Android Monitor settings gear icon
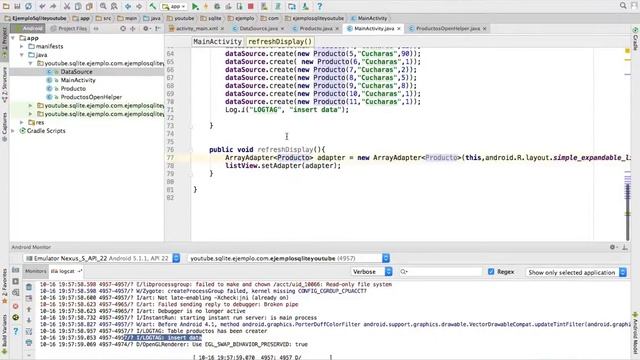Screen dimensions: 640x360 click(612, 247)
